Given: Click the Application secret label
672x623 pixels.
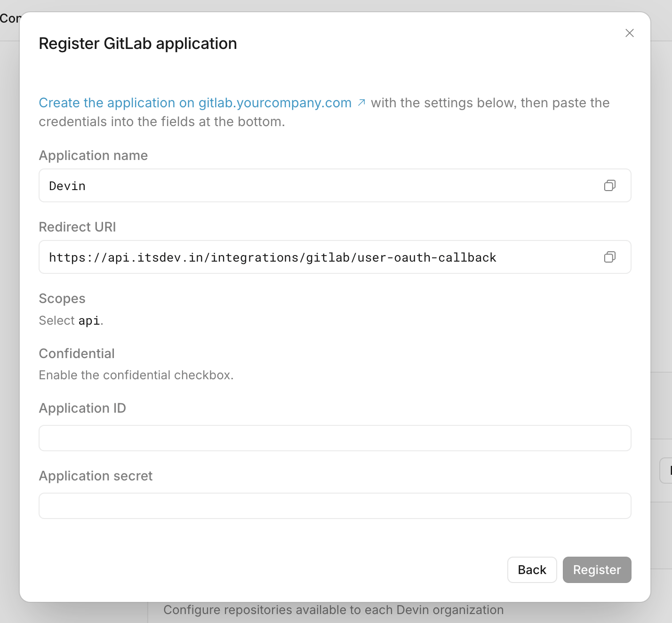Looking at the screenshot, I should tap(96, 476).
